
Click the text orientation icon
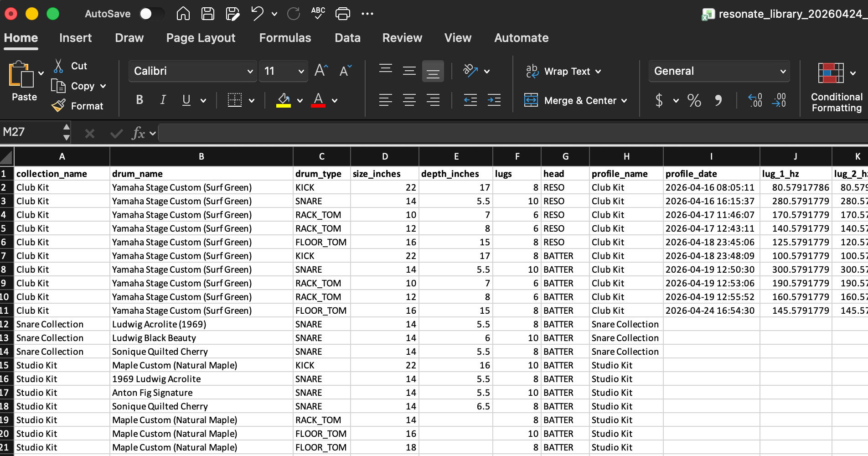(470, 71)
